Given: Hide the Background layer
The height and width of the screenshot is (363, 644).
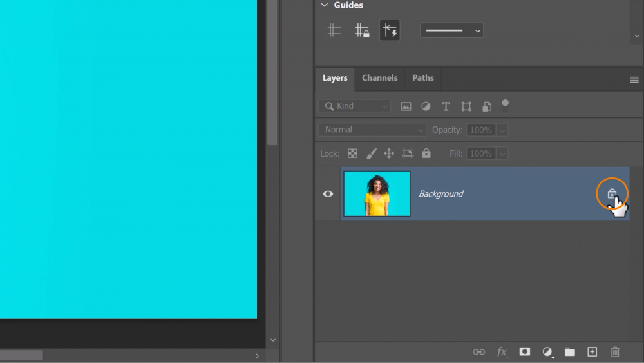Looking at the screenshot, I should coord(328,194).
